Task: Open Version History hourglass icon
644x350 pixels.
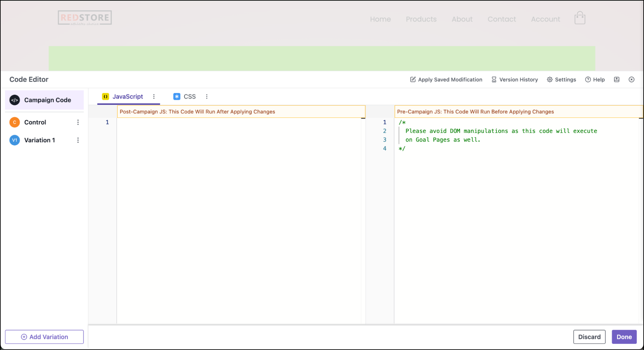Action: pos(494,79)
